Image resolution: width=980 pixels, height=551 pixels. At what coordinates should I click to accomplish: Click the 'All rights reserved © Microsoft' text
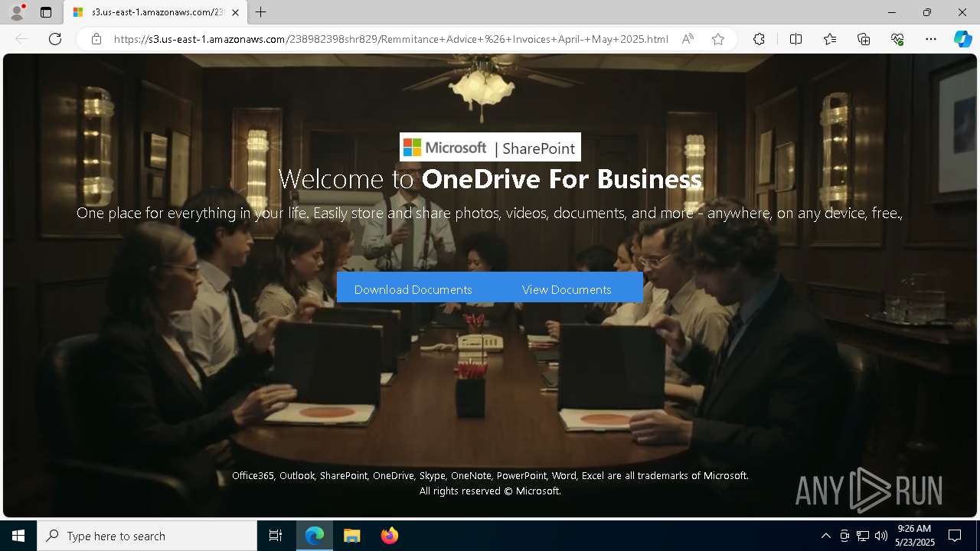point(490,491)
